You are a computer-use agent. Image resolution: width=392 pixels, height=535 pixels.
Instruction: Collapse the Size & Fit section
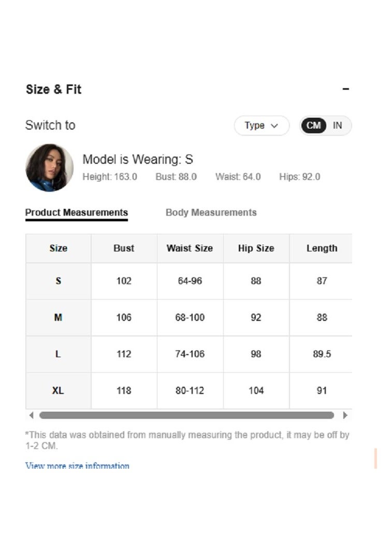[345, 89]
